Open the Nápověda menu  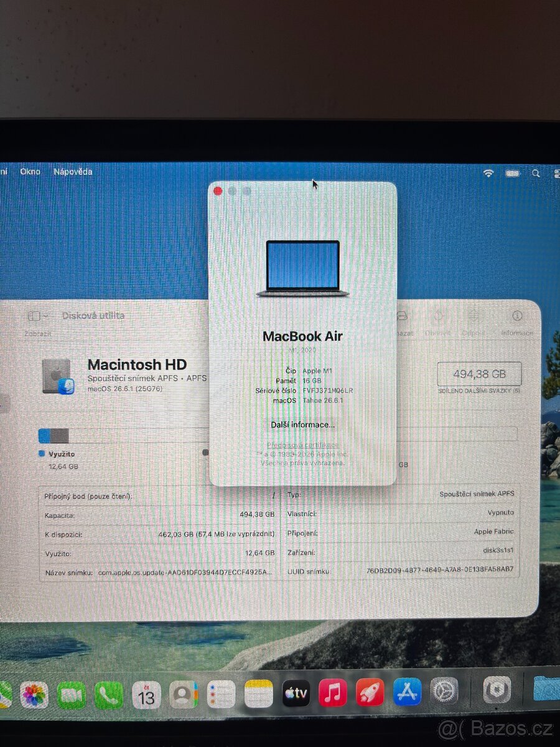coord(73,172)
